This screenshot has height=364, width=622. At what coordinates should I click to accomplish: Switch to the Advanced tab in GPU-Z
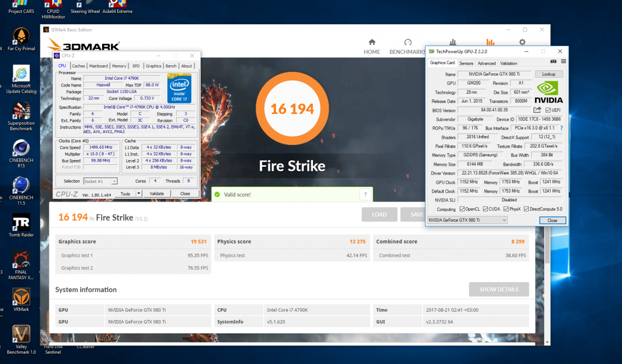click(486, 63)
